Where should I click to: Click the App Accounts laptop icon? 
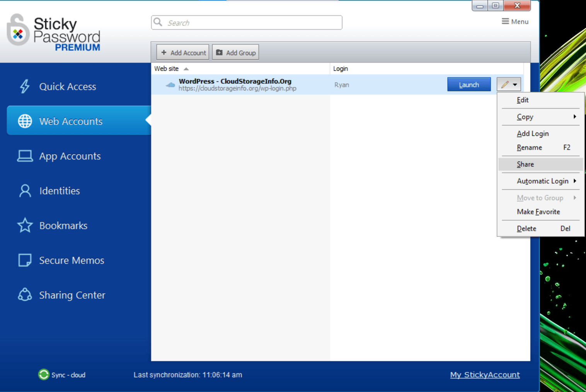pos(25,156)
